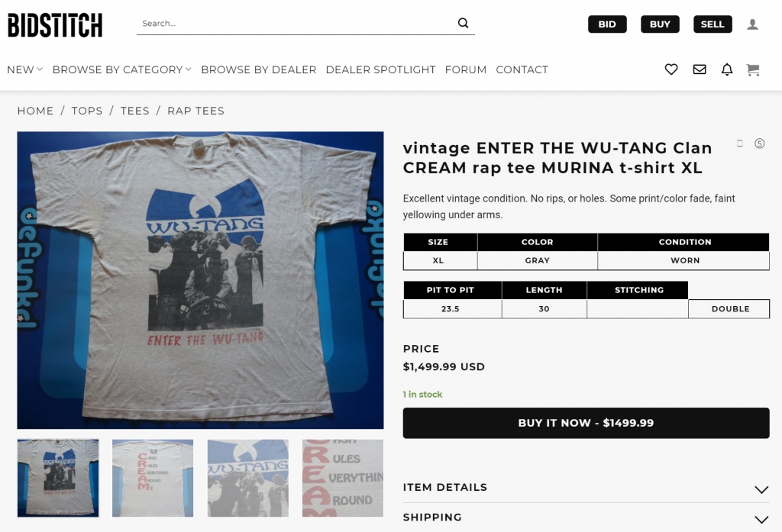Select the Wu-Tang logo close-up thumbnail
Viewport: 782px width, 532px height.
[x=248, y=478]
